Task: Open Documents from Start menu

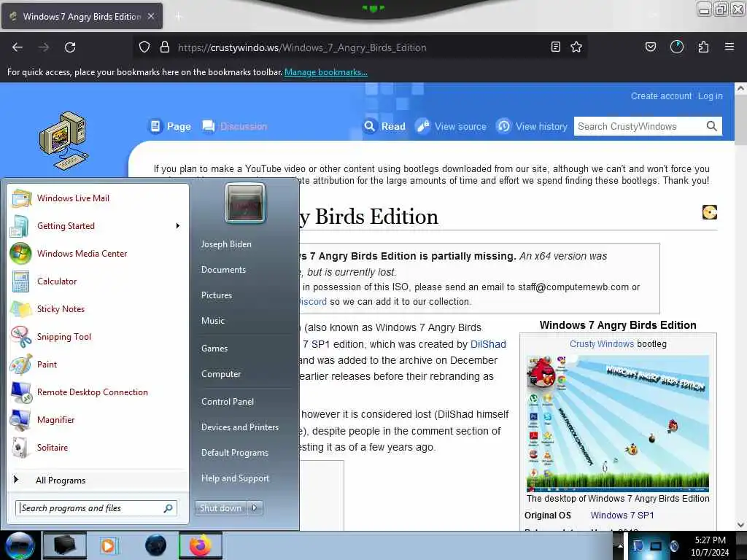Action: point(223,270)
